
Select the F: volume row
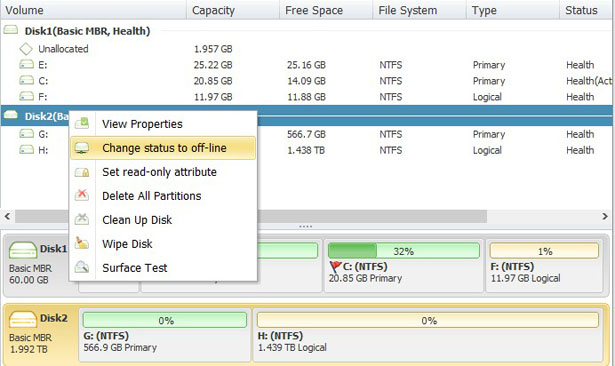click(x=307, y=97)
